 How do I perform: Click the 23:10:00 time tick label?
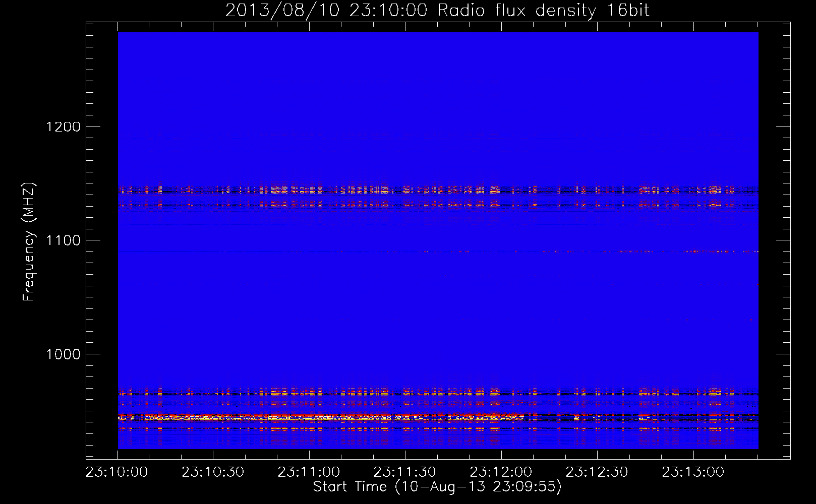point(116,472)
